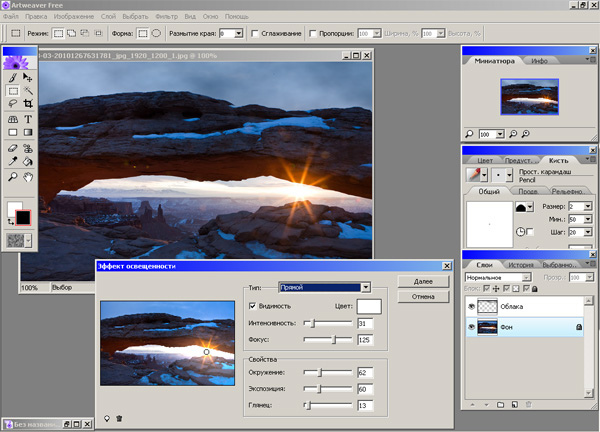Open the Тип light type dropdown
Screen dimensions: 600x432
366,287
